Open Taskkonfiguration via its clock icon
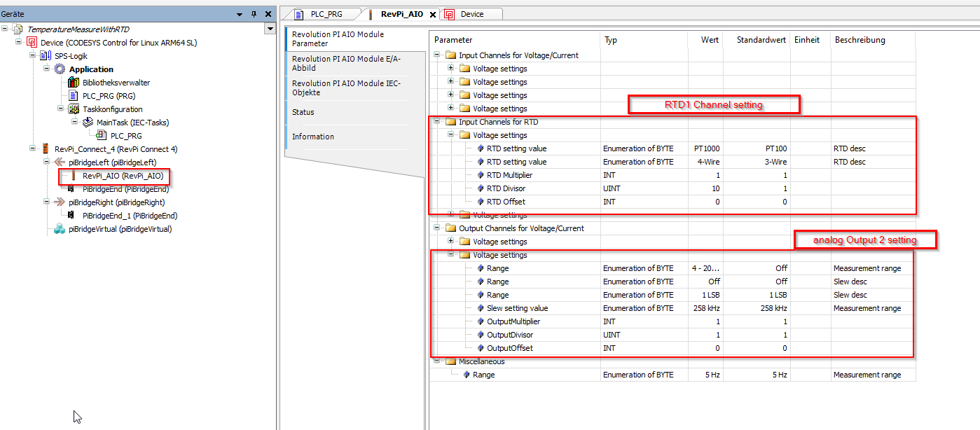 click(x=74, y=109)
